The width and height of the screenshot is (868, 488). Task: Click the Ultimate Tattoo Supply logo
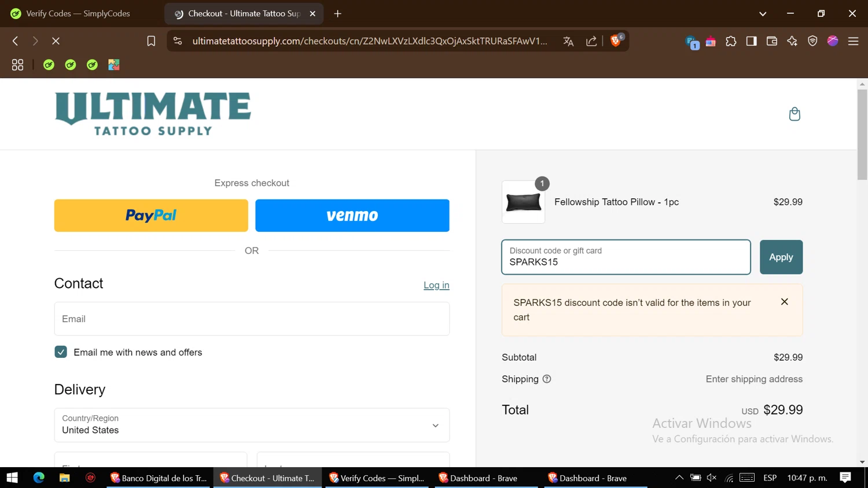coord(153,114)
